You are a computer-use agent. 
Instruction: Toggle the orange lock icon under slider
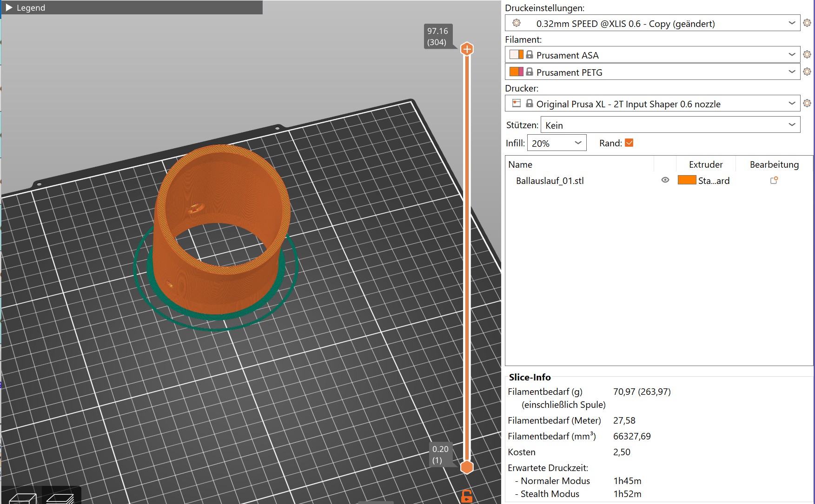[x=467, y=496]
